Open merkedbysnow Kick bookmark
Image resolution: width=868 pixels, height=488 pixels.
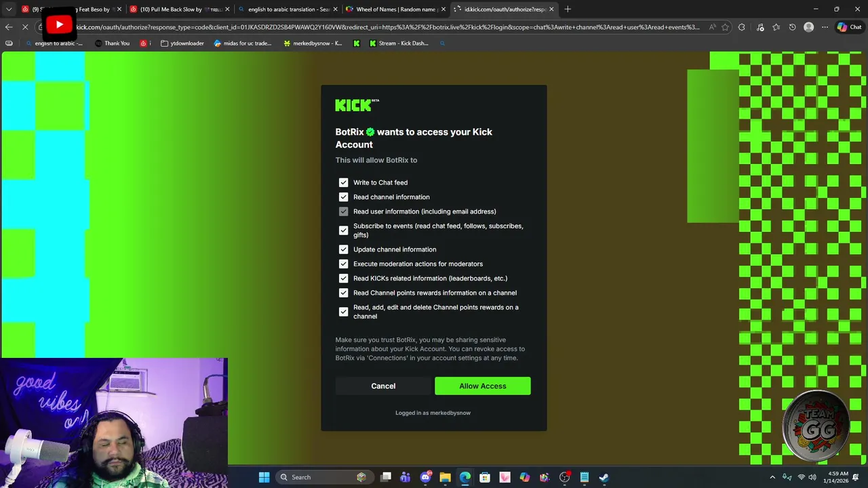tap(313, 43)
